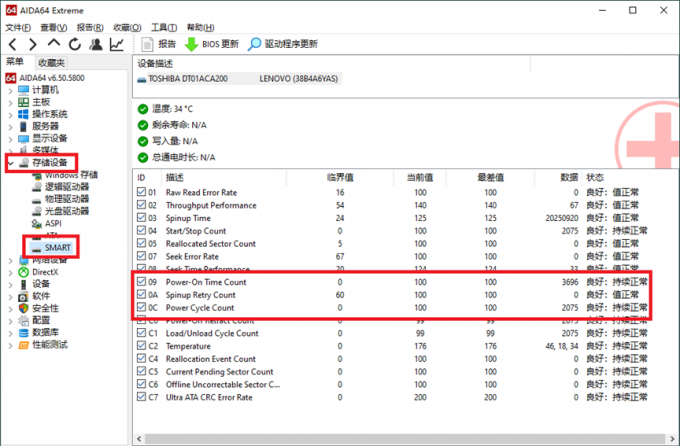Click the green BIOS 更新 arrow icon
680x446 pixels.
(x=191, y=44)
